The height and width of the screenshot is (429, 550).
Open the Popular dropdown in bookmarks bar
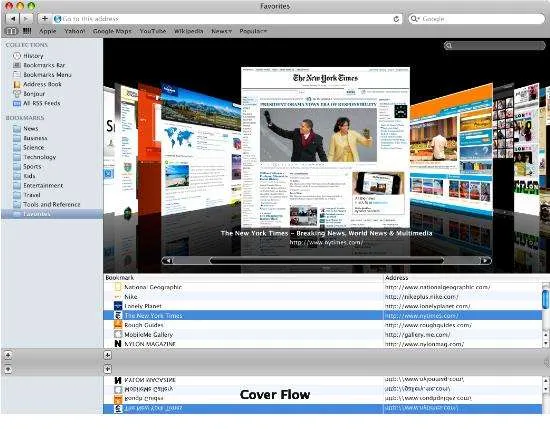point(253,31)
